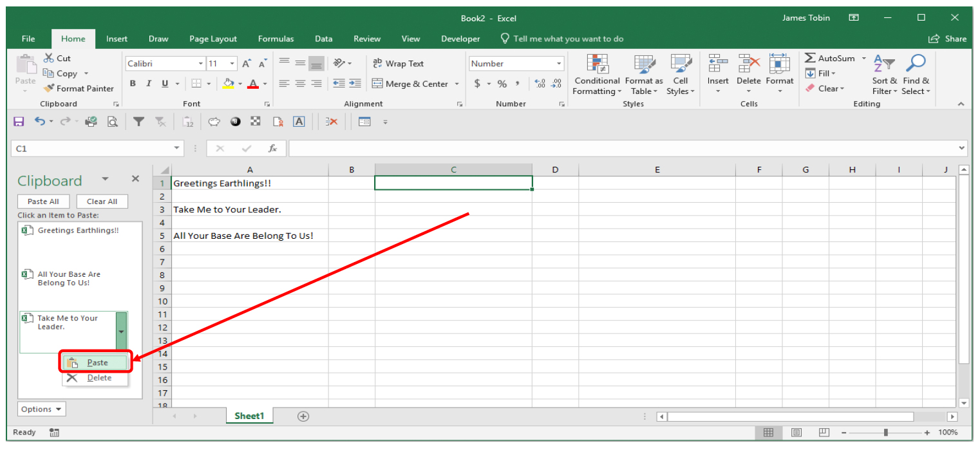Click the Increase Indent icon
Image resolution: width=980 pixels, height=450 pixels.
click(x=355, y=84)
